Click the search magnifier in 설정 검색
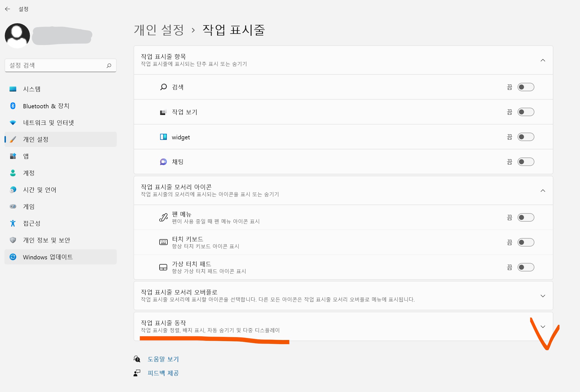Viewport: 580px width, 392px height. [x=109, y=65]
